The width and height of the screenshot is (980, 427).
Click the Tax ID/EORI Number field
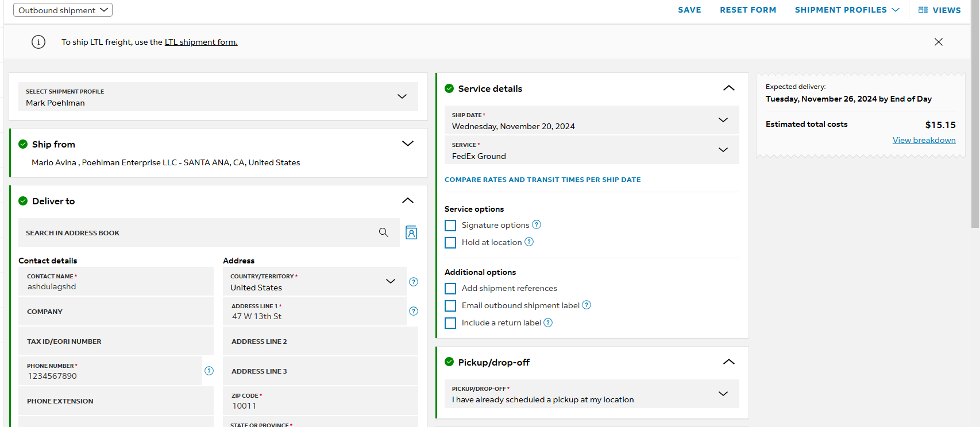point(116,341)
